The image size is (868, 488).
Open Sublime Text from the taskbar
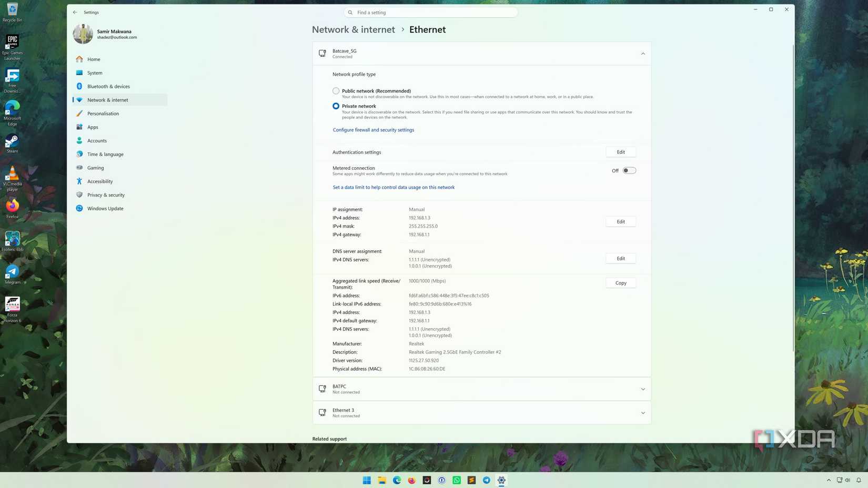coord(471,480)
